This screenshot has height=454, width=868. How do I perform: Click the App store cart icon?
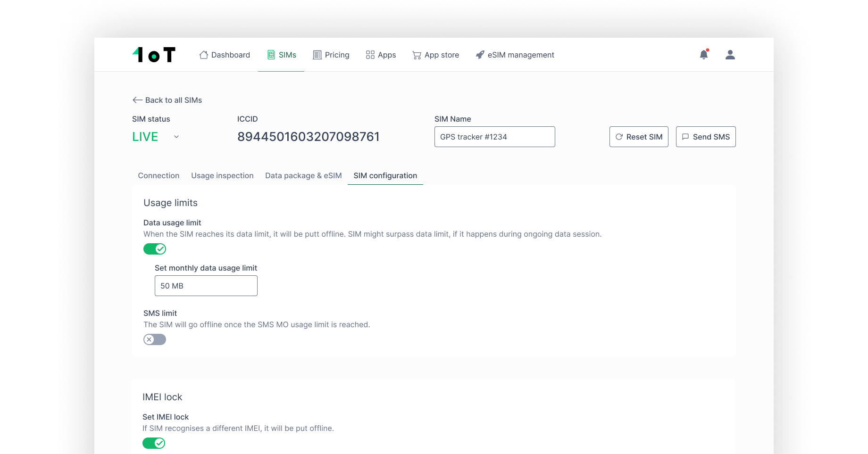click(417, 55)
